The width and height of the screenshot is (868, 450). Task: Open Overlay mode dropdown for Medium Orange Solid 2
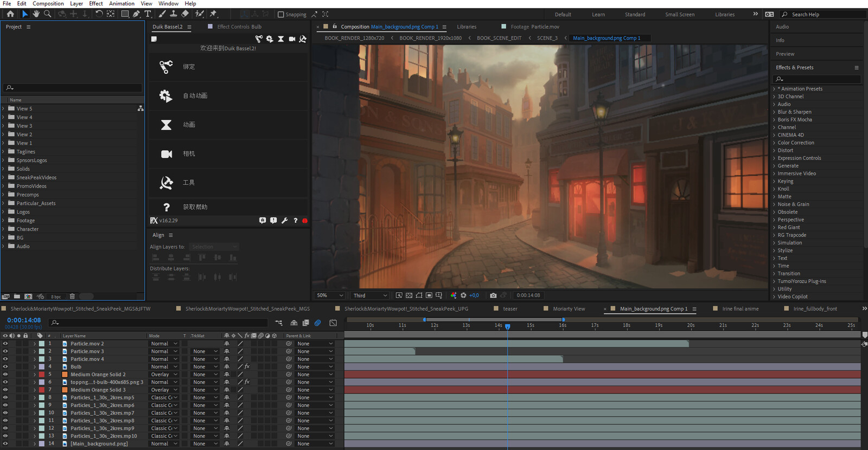164,374
